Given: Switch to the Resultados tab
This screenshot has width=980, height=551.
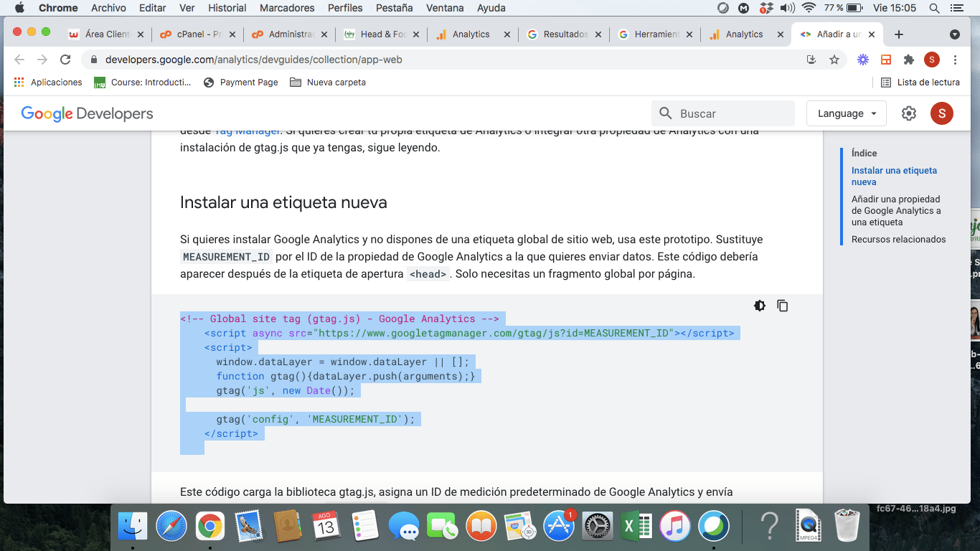Looking at the screenshot, I should pos(565,34).
